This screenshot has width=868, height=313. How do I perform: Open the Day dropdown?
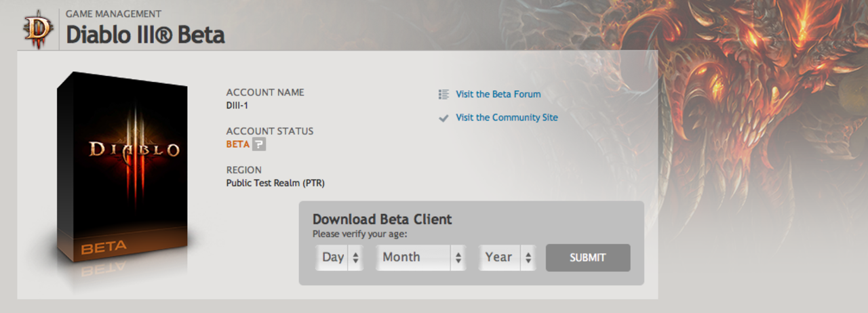339,257
